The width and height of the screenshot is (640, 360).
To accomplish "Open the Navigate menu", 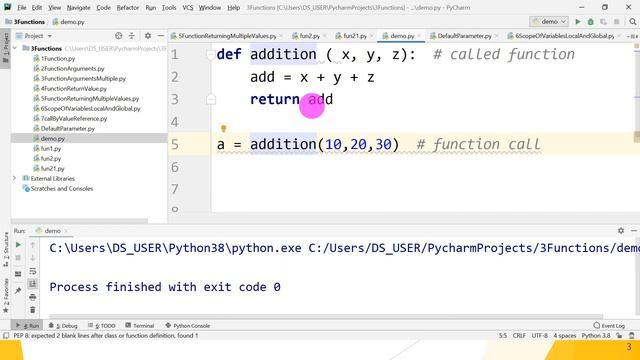I will (78, 8).
